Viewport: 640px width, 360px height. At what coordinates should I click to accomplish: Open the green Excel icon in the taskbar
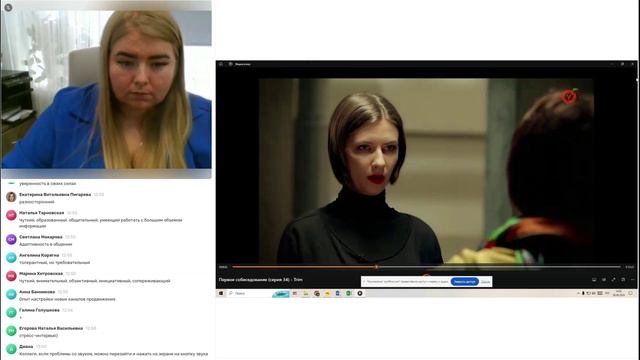[x=349, y=293]
